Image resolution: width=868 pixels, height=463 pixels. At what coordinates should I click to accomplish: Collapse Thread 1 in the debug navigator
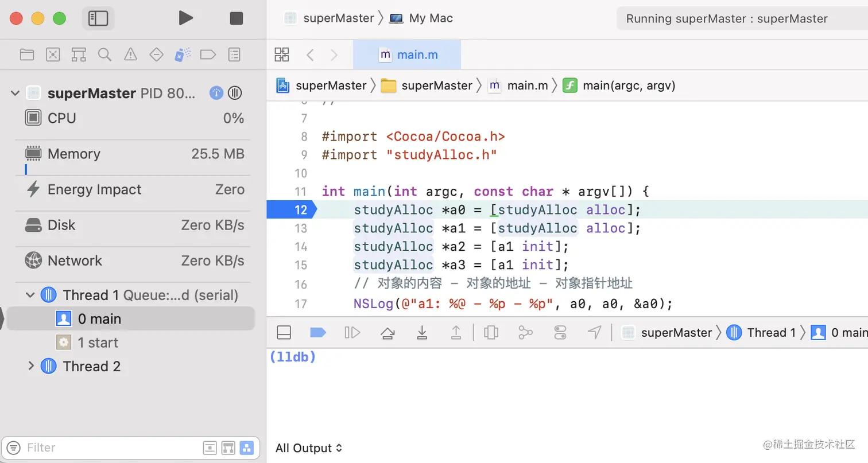pyautogui.click(x=31, y=295)
